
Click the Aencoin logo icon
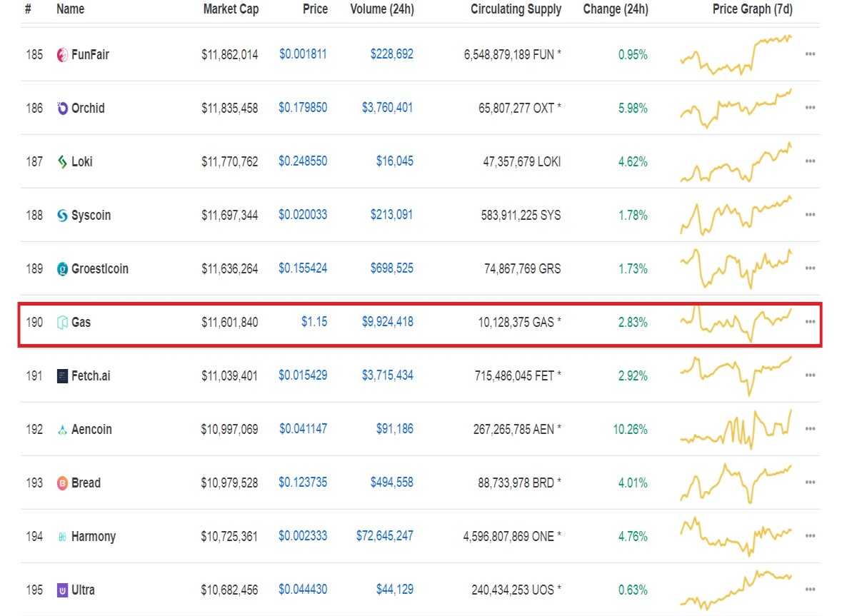tap(62, 429)
